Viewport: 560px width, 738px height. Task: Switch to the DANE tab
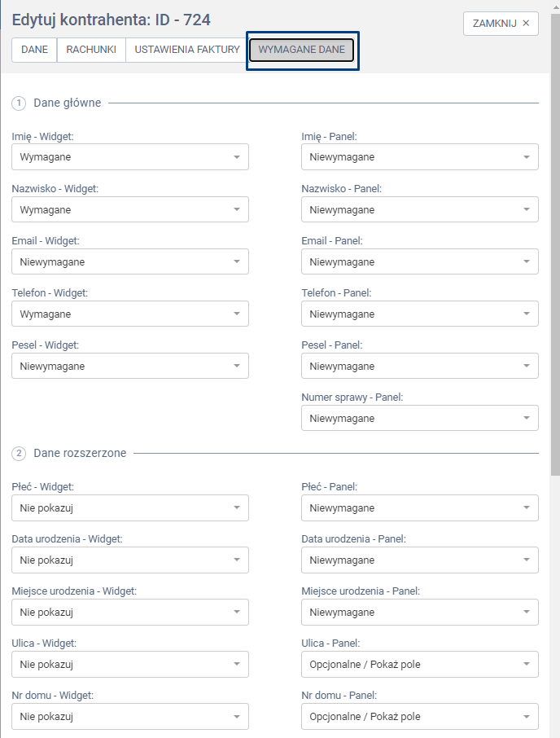pyautogui.click(x=34, y=50)
